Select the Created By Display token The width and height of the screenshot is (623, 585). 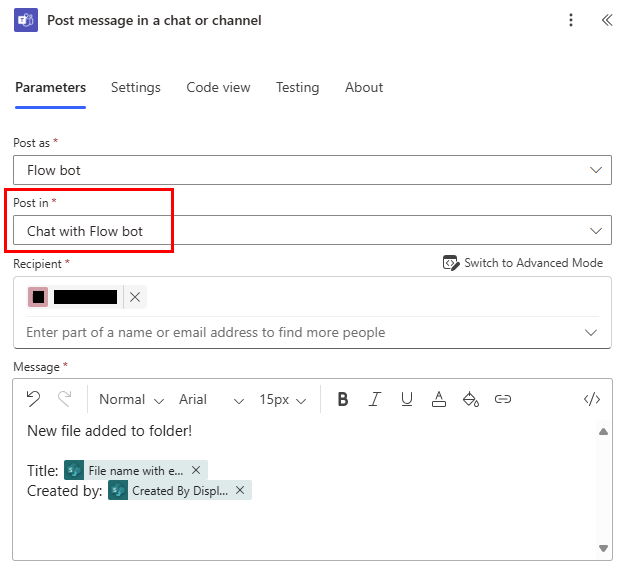(x=180, y=491)
